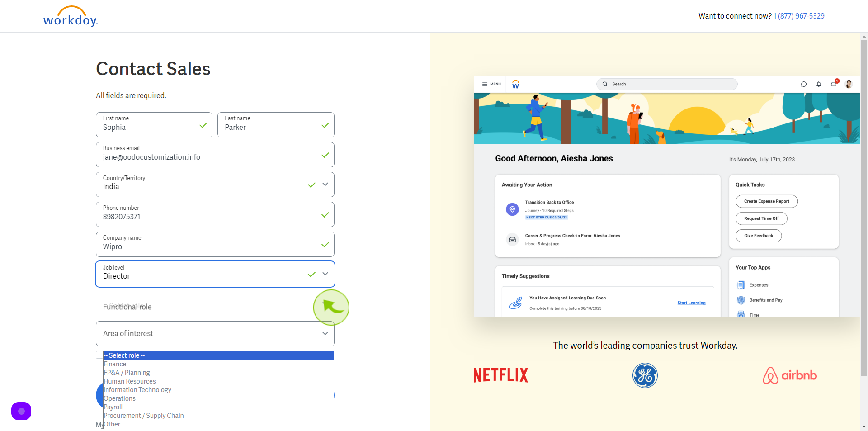Click Give Feedback button
Screen dimensions: 868x431
click(759, 236)
